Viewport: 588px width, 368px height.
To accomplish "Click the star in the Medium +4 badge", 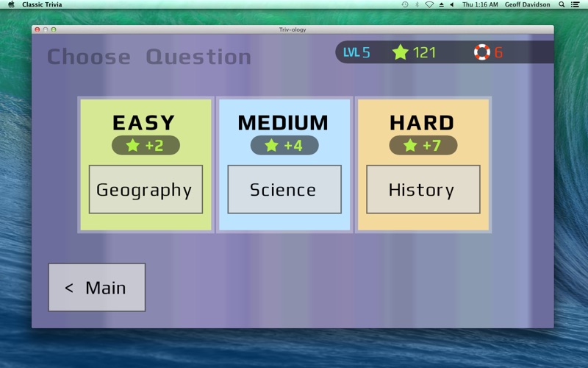I will pyautogui.click(x=272, y=146).
